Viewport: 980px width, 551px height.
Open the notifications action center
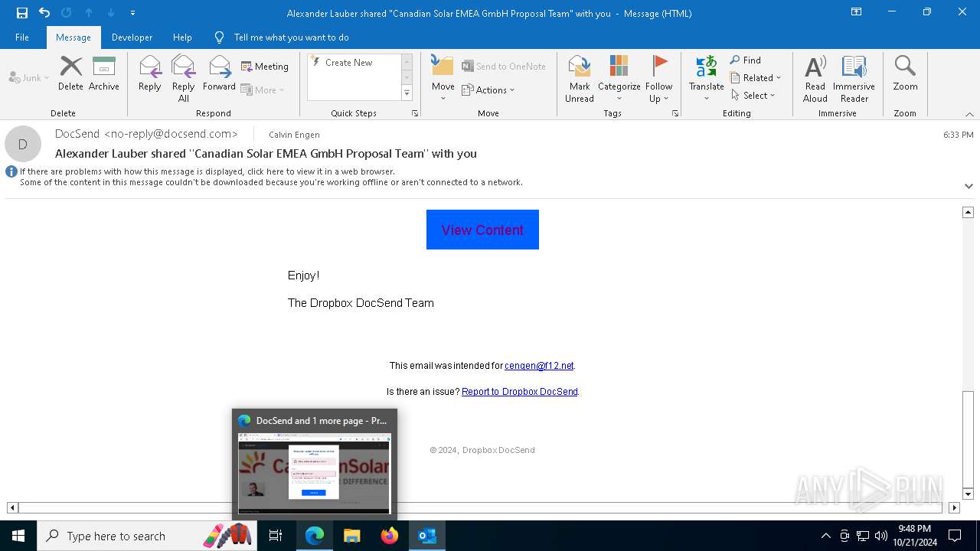[x=955, y=536]
